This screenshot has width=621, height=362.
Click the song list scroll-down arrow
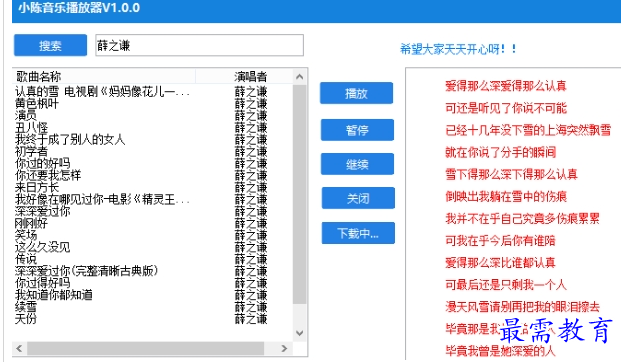pyautogui.click(x=299, y=333)
